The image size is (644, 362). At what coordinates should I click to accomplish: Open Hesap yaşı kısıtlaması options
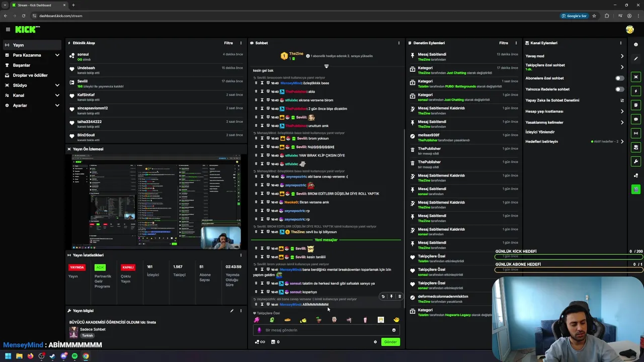575,112
